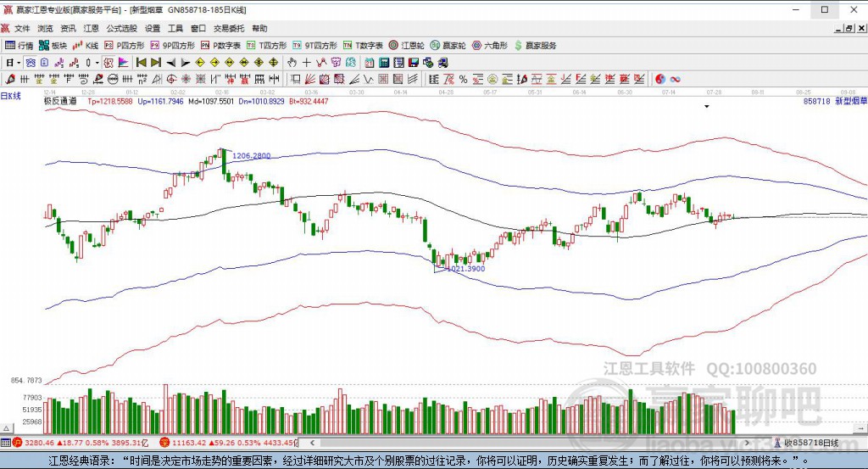
Task: Click the black right arrow icon
Action: click(x=186, y=63)
